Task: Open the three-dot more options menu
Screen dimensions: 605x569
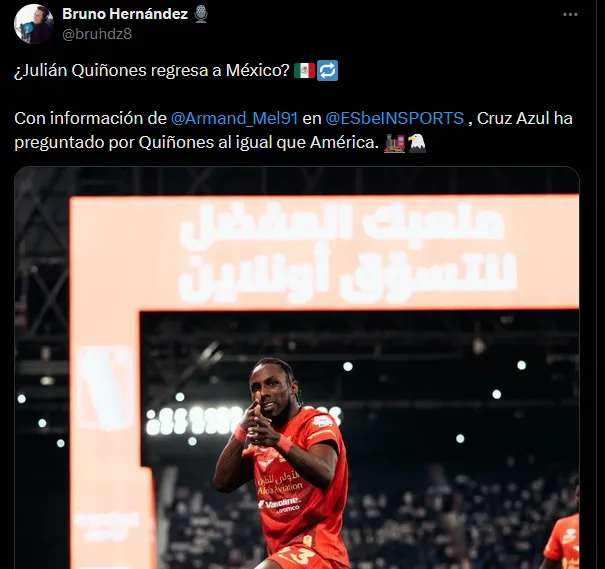Action: pos(570,15)
